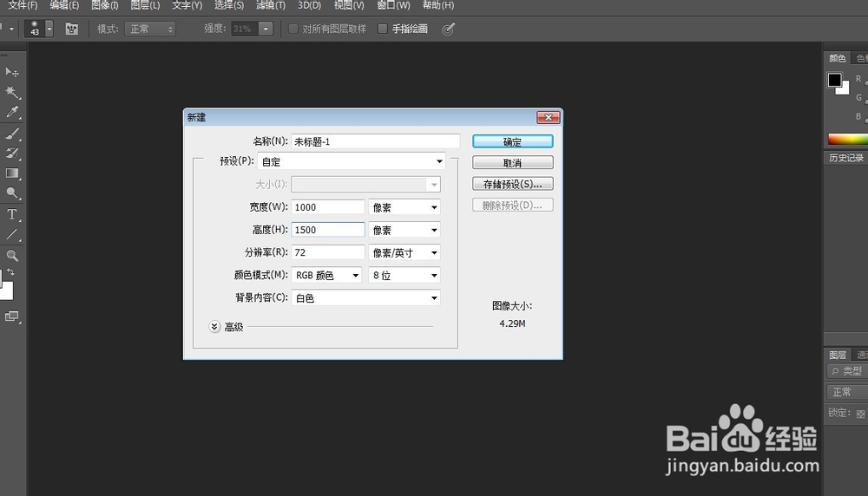This screenshot has height=496, width=868.
Task: Select the Brush tool
Action: tap(11, 134)
